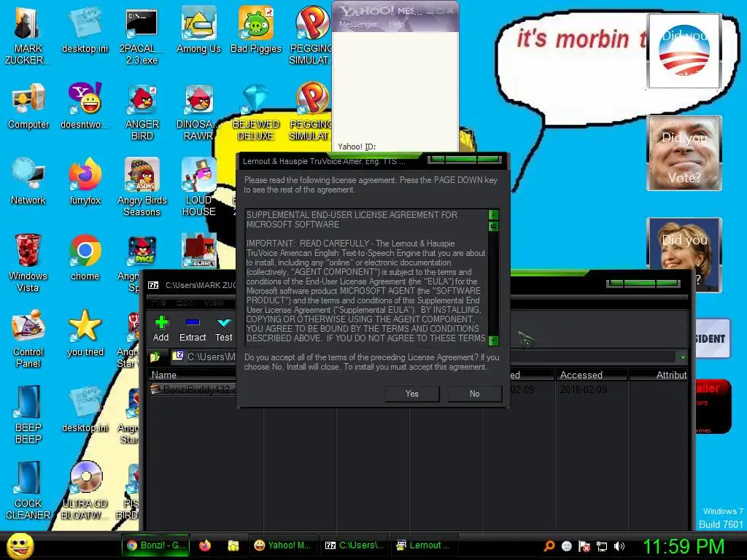Open the DINOSA RAWR shortcut
Screen dimensions: 747x560
pos(198,112)
